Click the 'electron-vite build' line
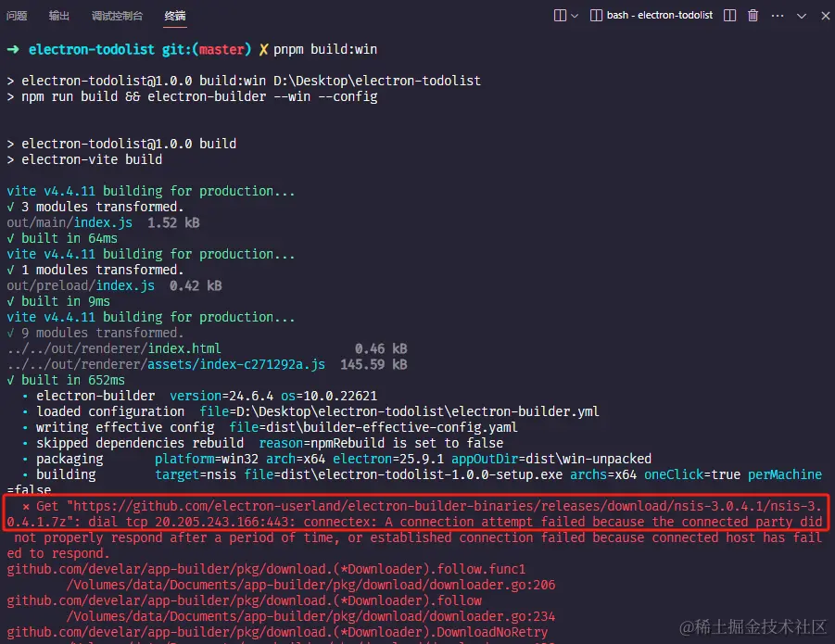835x644 pixels. click(92, 159)
